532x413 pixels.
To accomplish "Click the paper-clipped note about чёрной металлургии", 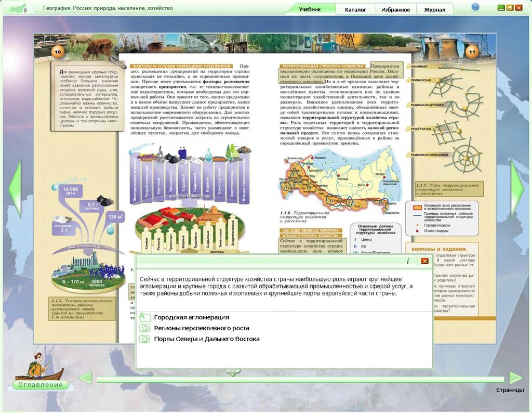I will pyautogui.click(x=87, y=96).
